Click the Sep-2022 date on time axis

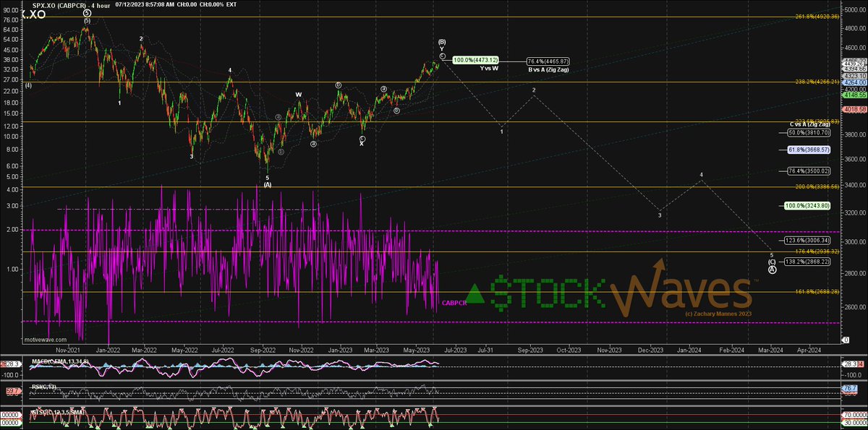pos(261,349)
